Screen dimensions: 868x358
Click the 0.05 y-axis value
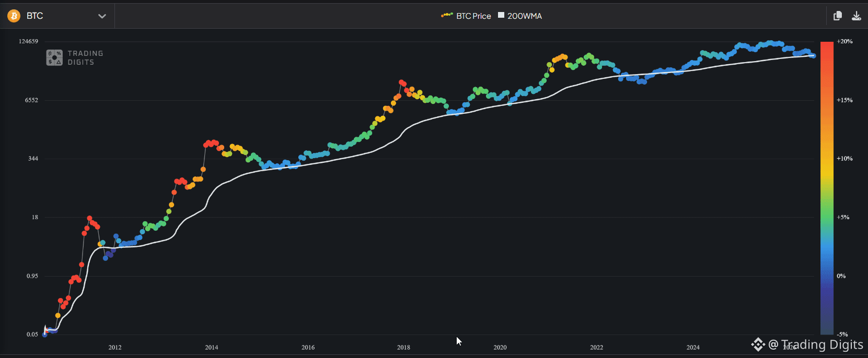pyautogui.click(x=32, y=335)
